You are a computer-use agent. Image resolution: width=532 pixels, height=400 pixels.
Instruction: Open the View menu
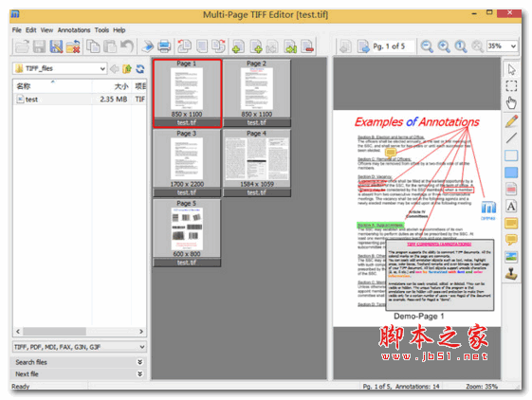point(46,30)
